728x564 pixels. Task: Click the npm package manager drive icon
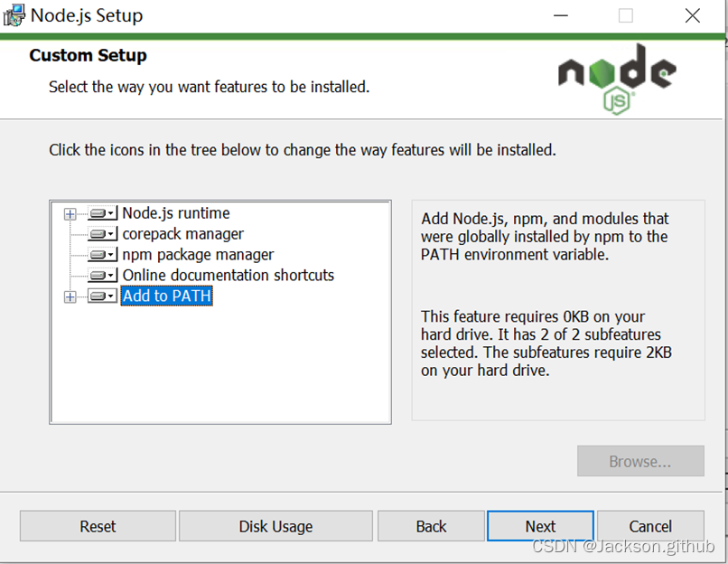click(101, 255)
